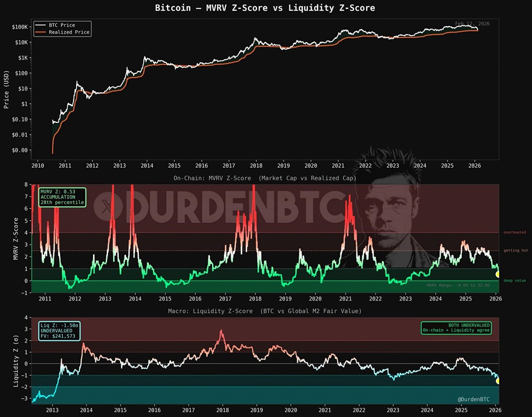Viewport: 532px width, 417px height.
Task: Click the 'FV: $241,573' fair value text
Action: [x=57, y=336]
